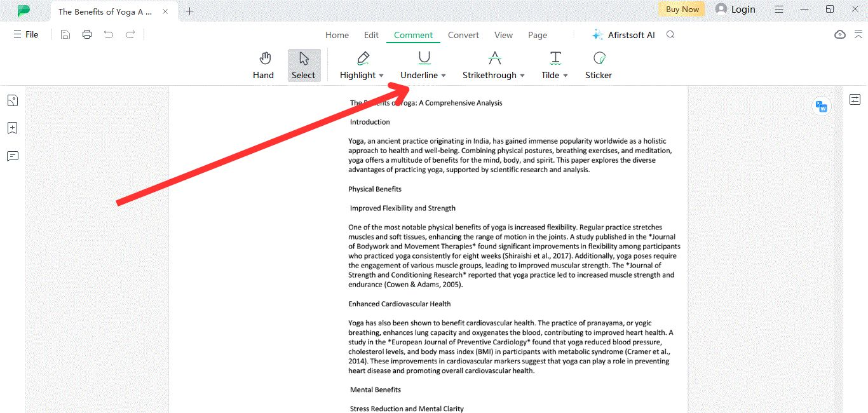Open Afirstsoft AI assistant

[x=623, y=35]
